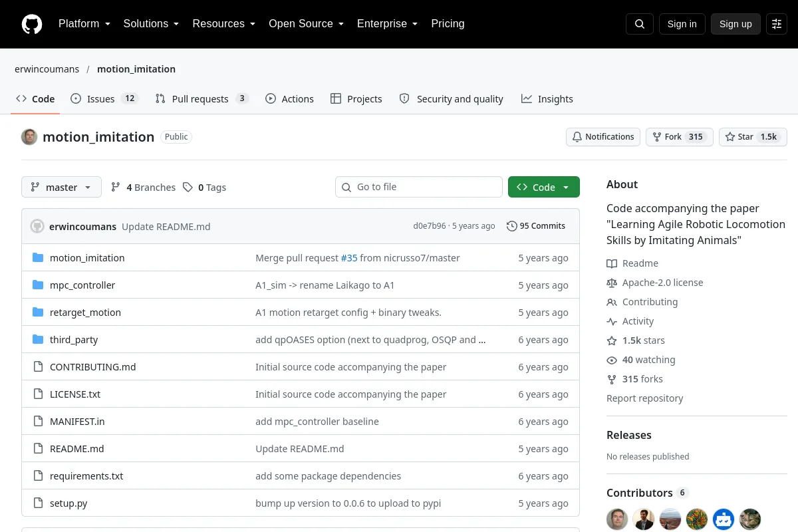Expand the Resources menu
The image size is (798, 532).
click(x=224, y=24)
